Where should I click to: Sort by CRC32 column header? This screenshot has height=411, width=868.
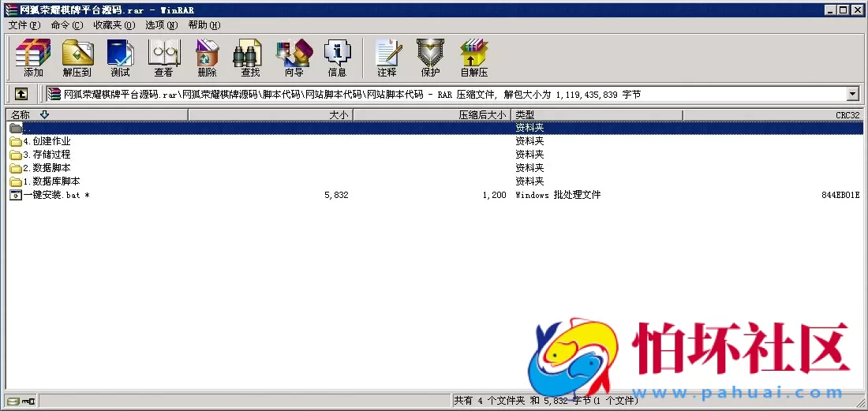[x=773, y=115]
